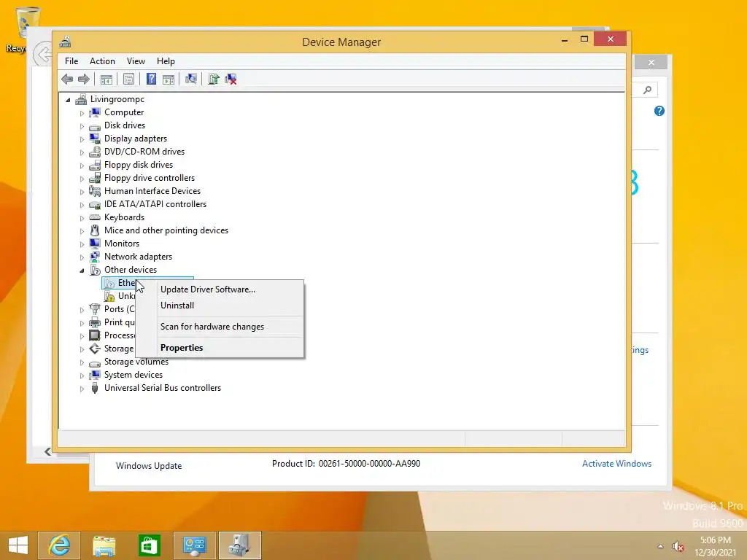This screenshot has width=747, height=560.
Task: Click the Universal Serial Bus controllers icon
Action: point(95,388)
